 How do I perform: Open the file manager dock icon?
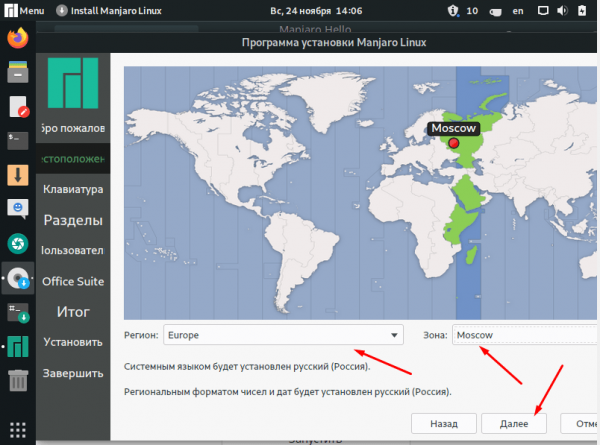pyautogui.click(x=18, y=72)
